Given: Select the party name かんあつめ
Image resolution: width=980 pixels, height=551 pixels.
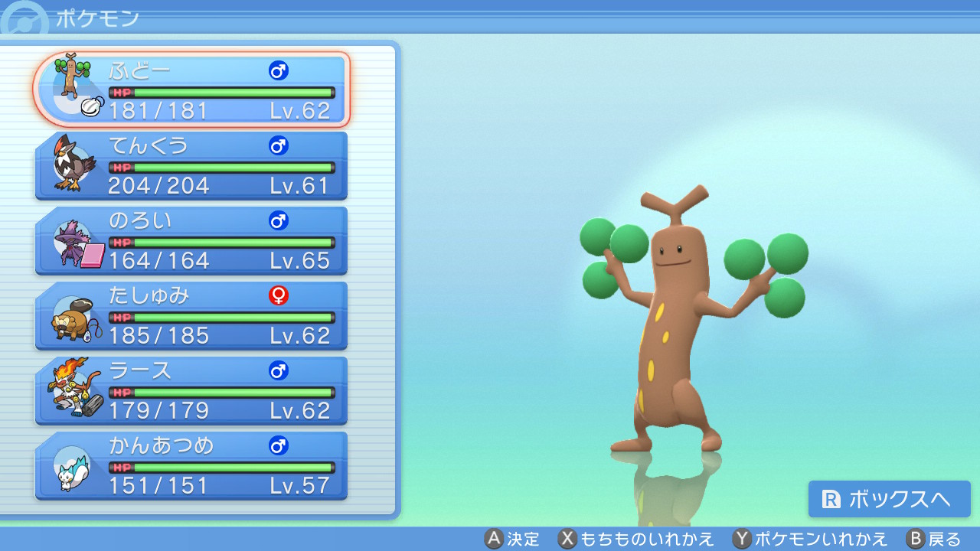Looking at the screenshot, I should (162, 445).
